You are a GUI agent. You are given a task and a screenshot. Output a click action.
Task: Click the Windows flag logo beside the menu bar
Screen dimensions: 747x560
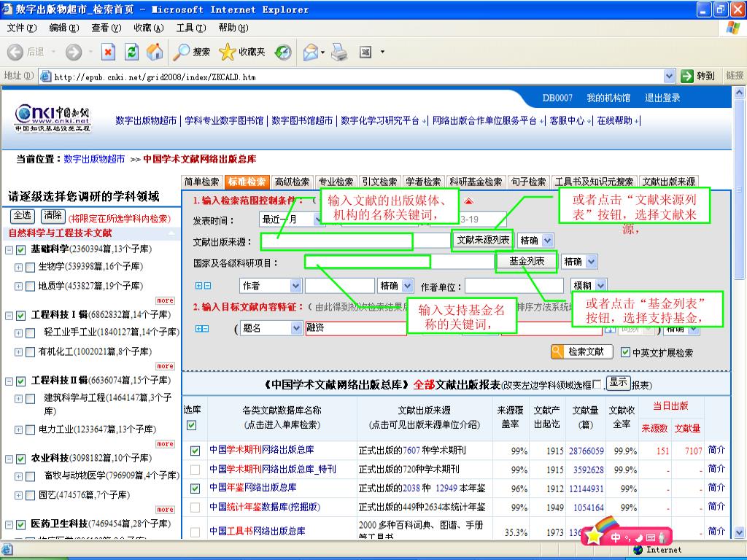click(x=734, y=28)
